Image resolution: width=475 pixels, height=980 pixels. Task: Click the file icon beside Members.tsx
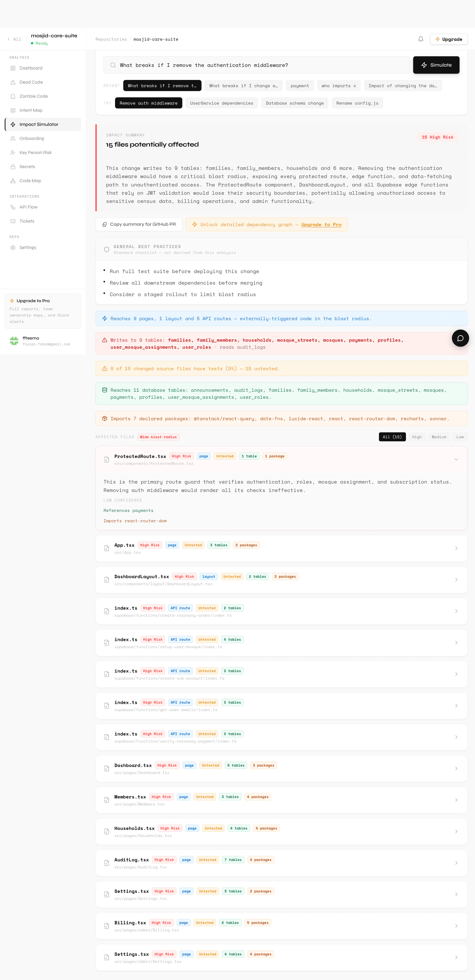107,800
